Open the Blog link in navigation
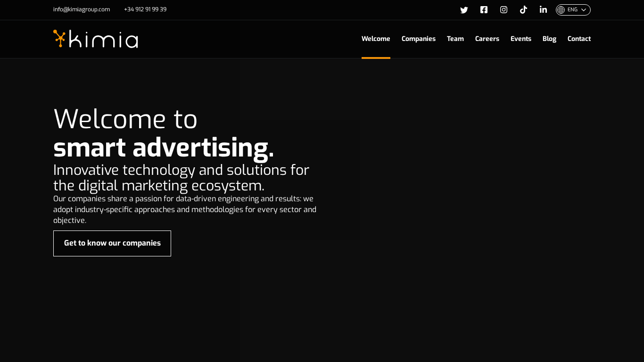 pyautogui.click(x=549, y=39)
